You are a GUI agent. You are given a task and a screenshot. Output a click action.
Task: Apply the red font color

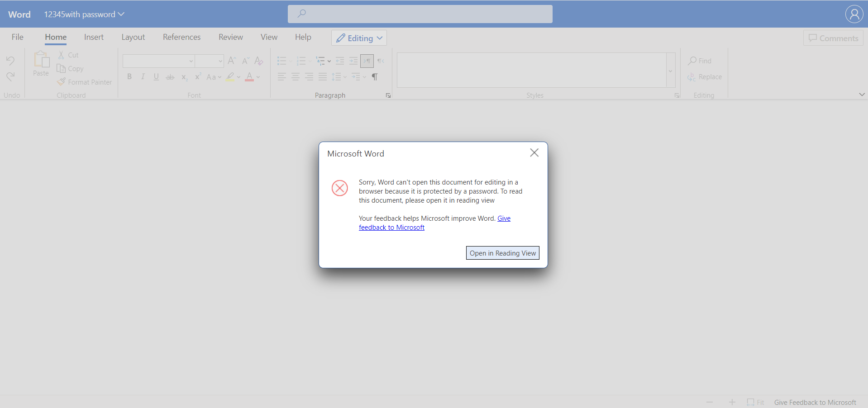click(x=249, y=77)
